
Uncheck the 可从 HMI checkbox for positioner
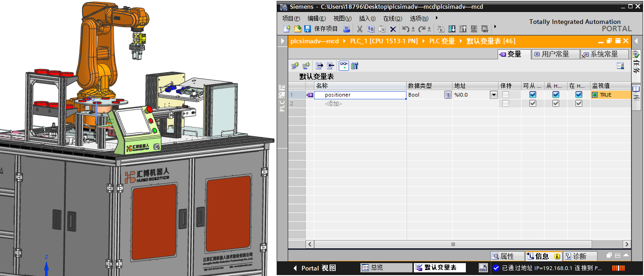click(x=533, y=95)
